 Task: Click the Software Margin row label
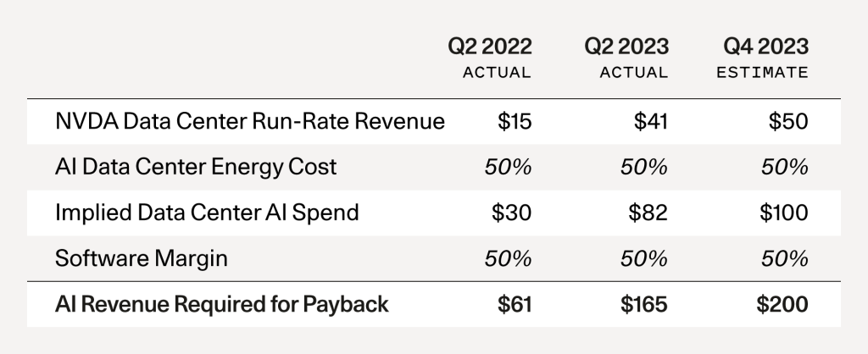pyautogui.click(x=142, y=258)
